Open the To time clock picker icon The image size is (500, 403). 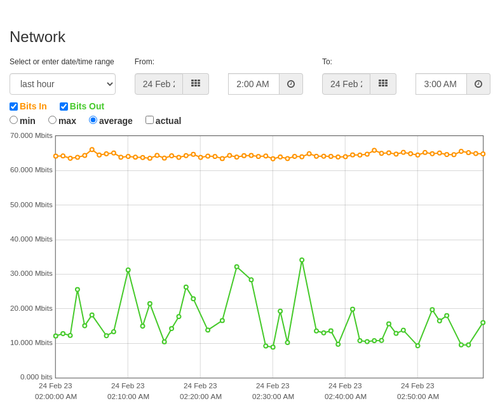(x=478, y=84)
